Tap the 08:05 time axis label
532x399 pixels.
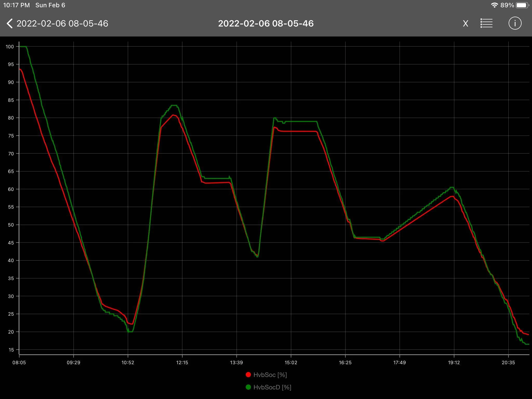coord(19,362)
